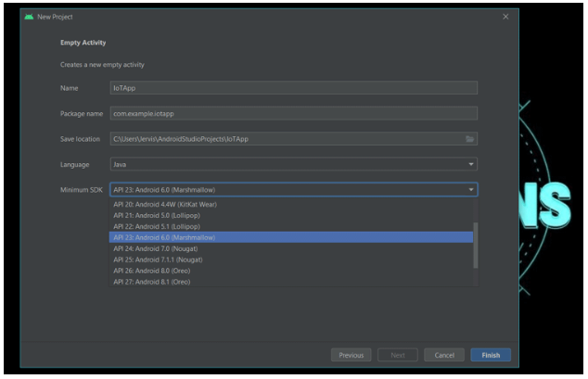Click the Next button
Screen dimensions: 588x379
(398, 355)
